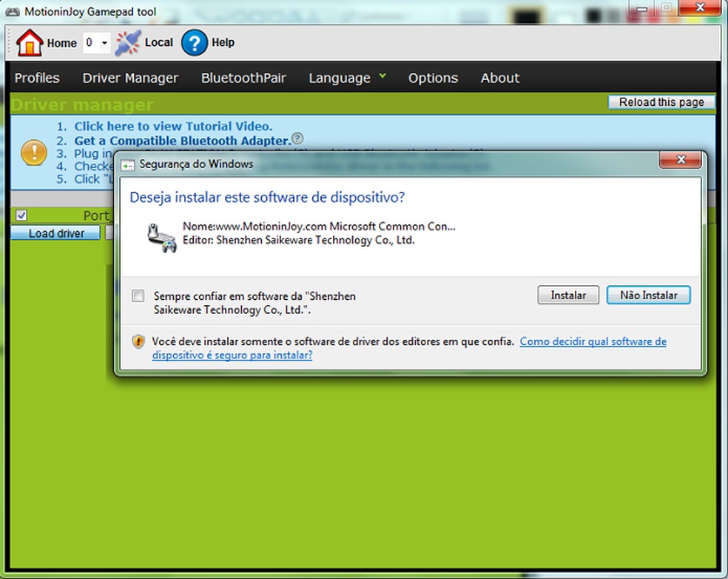Click the MotioninJoy gamepad title bar icon
This screenshot has width=728, height=579.
click(12, 12)
